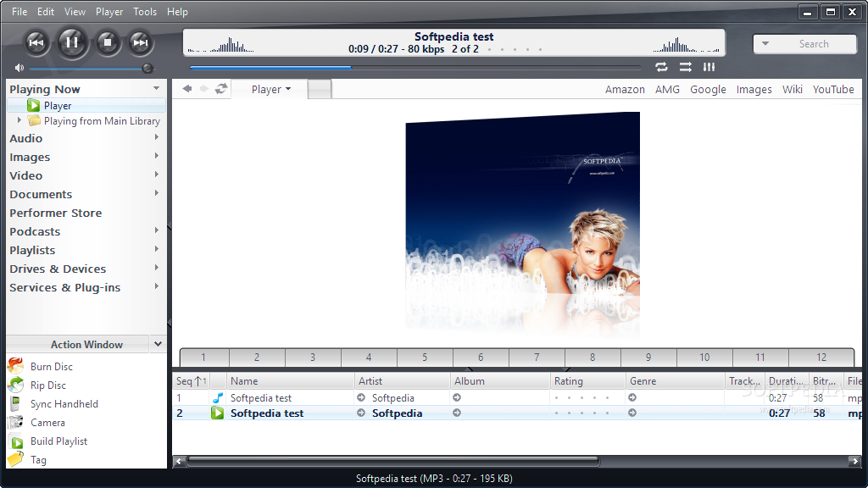This screenshot has height=488, width=868.
Task: Open Wiki link
Action: point(793,89)
